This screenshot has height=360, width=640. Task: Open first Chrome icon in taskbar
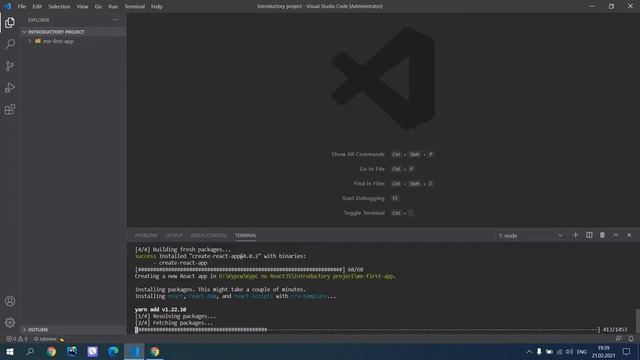click(x=51, y=351)
